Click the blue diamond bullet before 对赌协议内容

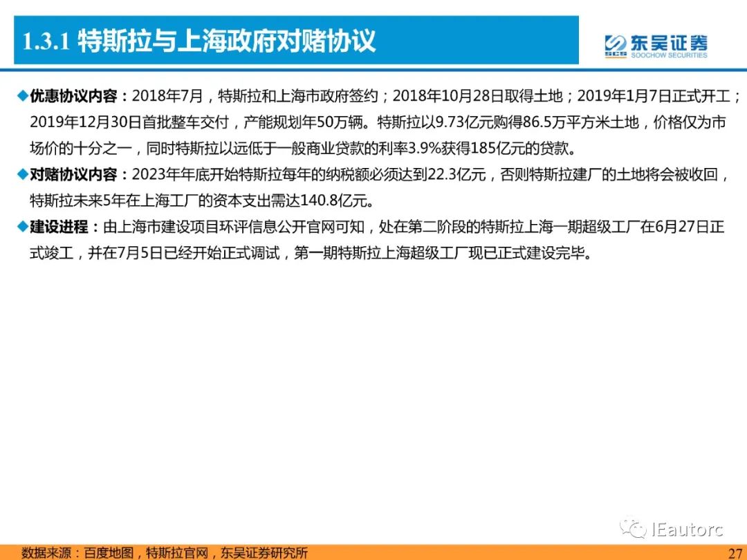pyautogui.click(x=22, y=174)
